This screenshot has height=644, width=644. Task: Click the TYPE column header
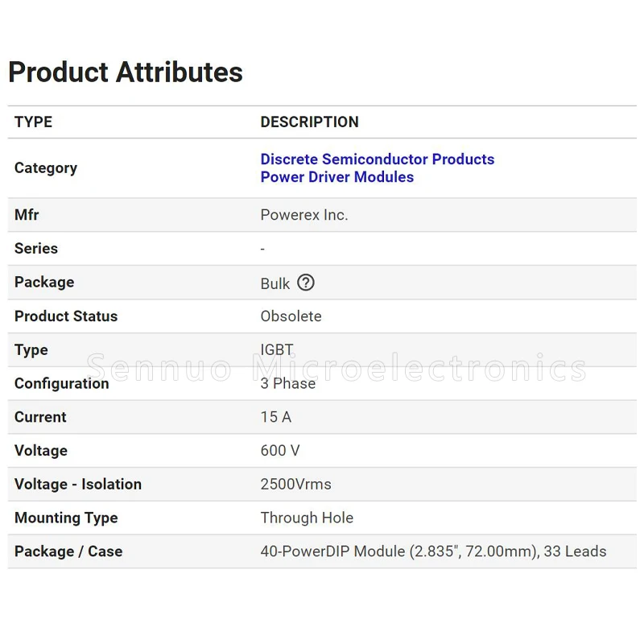[33, 122]
